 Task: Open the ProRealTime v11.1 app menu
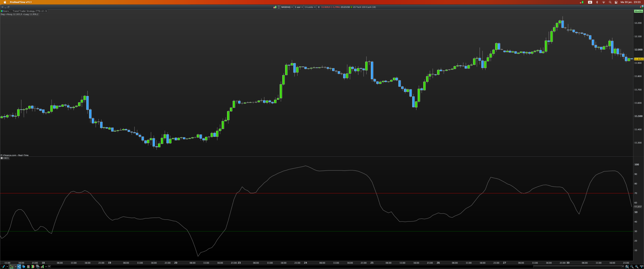[x=21, y=2]
